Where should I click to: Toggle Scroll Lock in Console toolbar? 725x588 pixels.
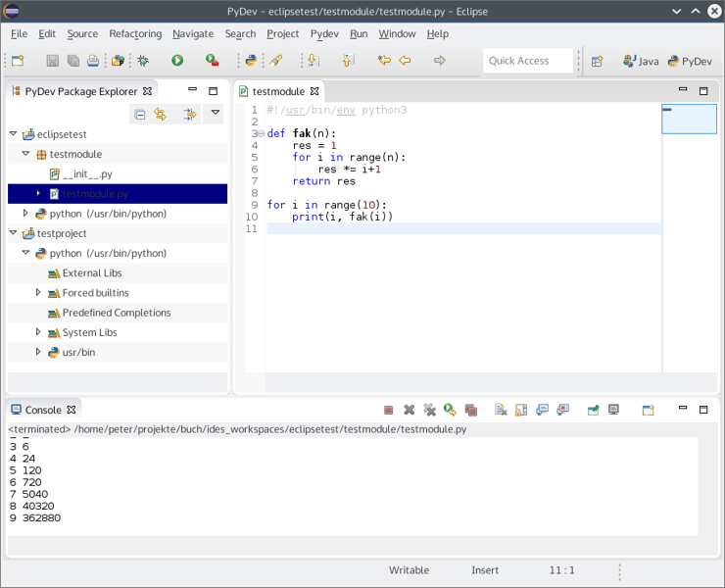coord(521,410)
